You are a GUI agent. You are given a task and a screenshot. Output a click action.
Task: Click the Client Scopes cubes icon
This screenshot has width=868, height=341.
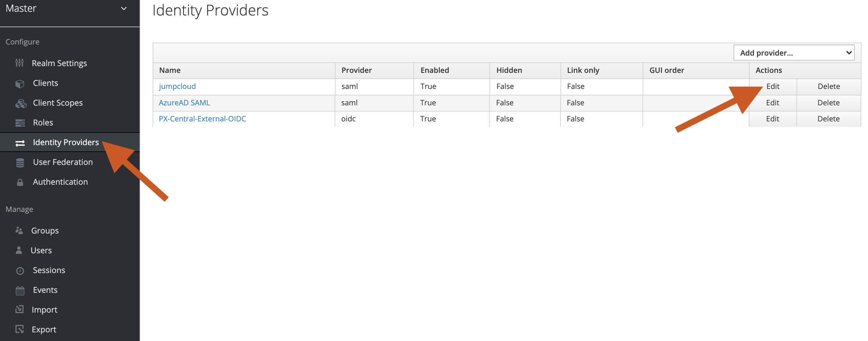point(21,103)
